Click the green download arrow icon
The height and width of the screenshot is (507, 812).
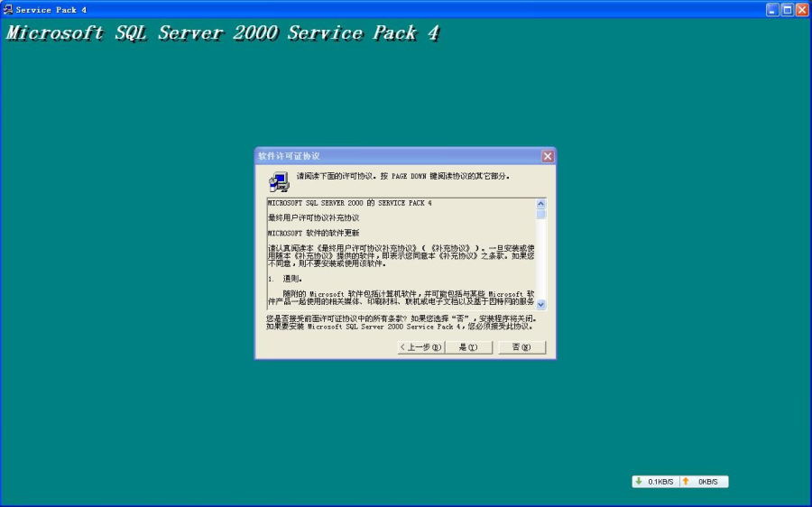[639, 482]
